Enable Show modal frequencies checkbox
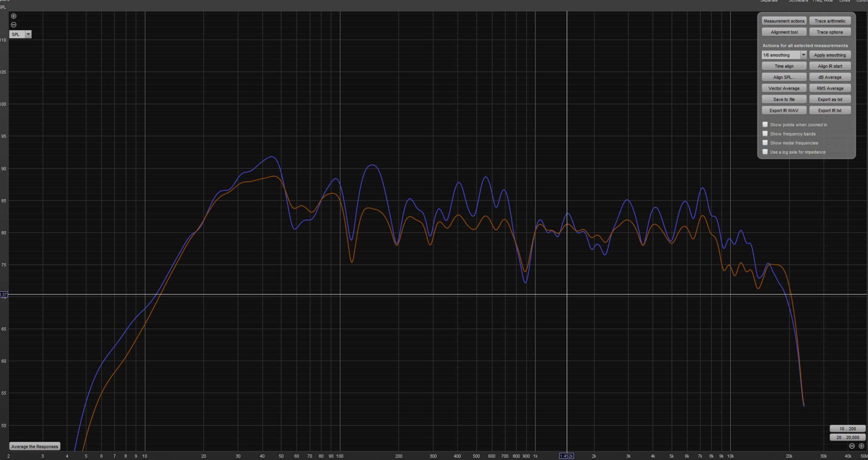This screenshot has width=868, height=460. (765, 143)
